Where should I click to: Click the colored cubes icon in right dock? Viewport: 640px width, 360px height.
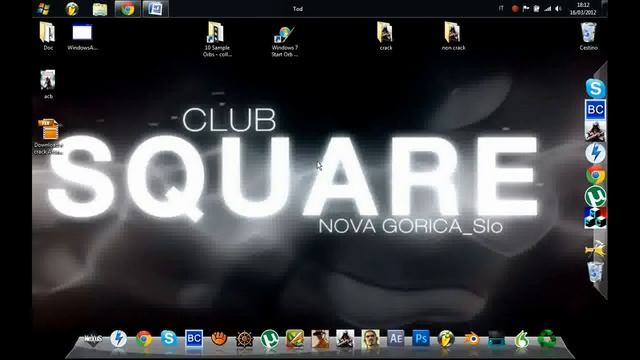pyautogui.click(x=596, y=218)
